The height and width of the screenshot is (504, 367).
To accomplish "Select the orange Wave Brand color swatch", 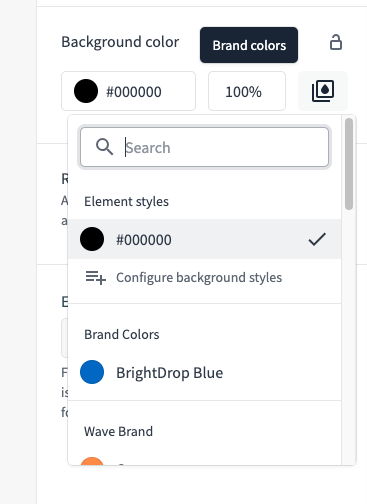I will [x=92, y=461].
